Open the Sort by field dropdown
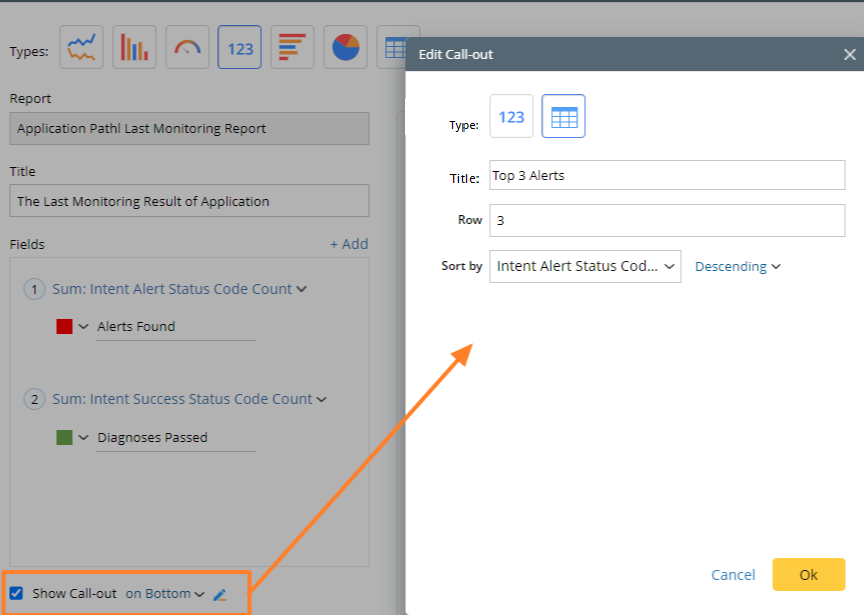The width and height of the screenshot is (864, 615). (585, 267)
